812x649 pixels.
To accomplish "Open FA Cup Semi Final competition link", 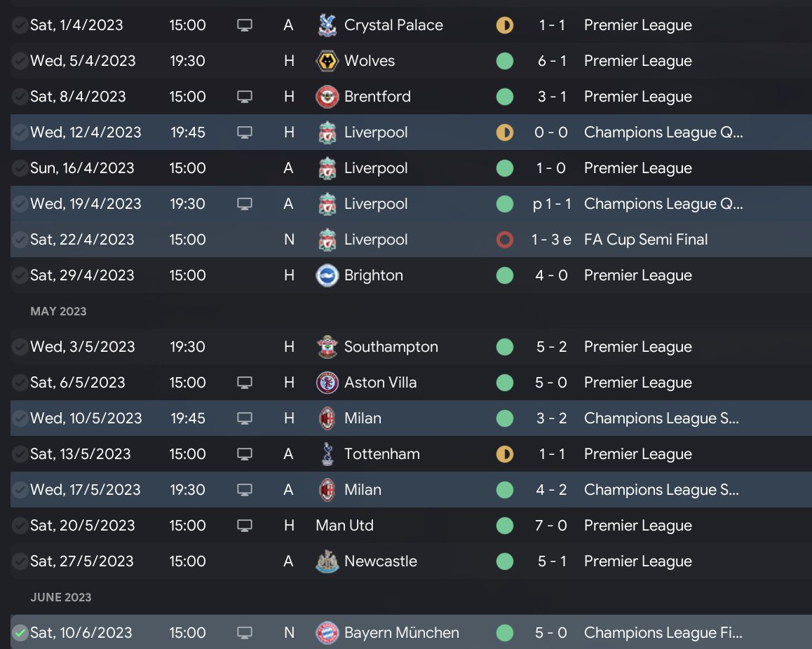I will pyautogui.click(x=645, y=240).
